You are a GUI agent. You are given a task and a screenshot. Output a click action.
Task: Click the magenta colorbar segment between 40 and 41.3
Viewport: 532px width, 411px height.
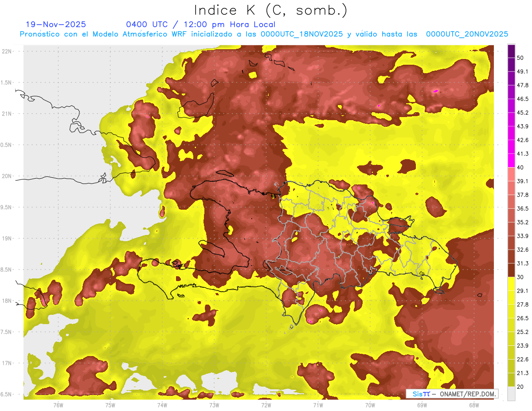click(512, 160)
